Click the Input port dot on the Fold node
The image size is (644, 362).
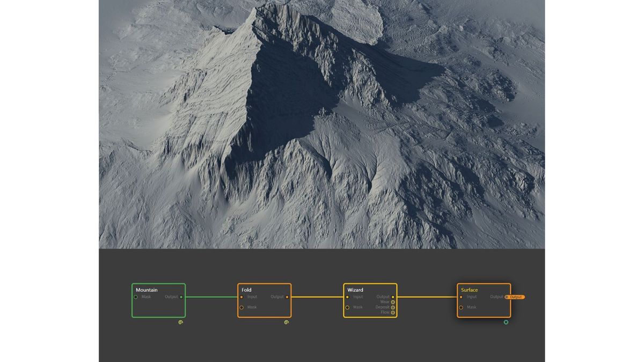(241, 296)
